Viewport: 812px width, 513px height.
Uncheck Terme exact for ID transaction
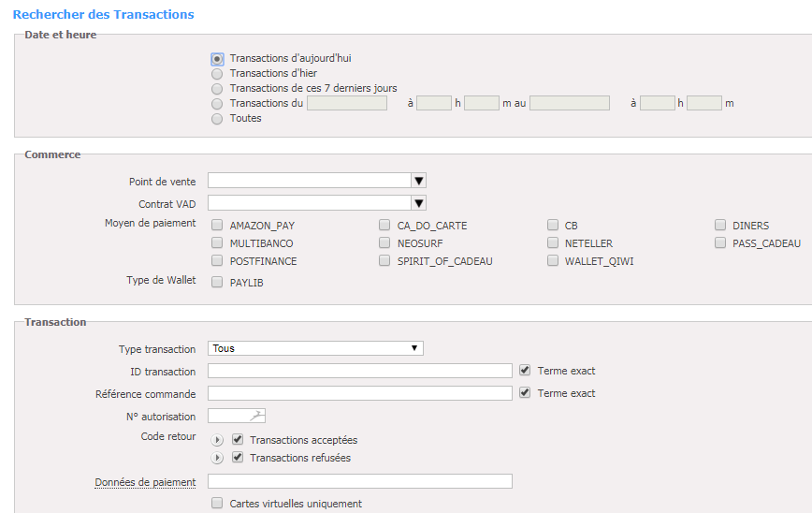point(525,370)
